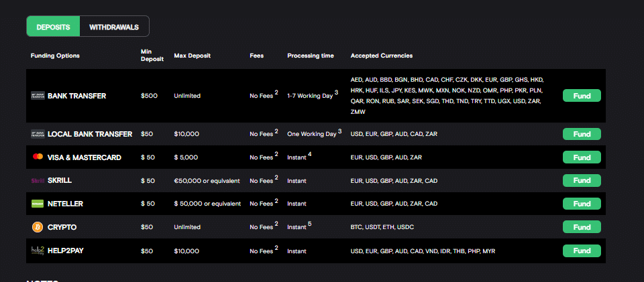644x282 pixels.
Task: Click the Help2Pay logo icon
Action: [x=38, y=251]
